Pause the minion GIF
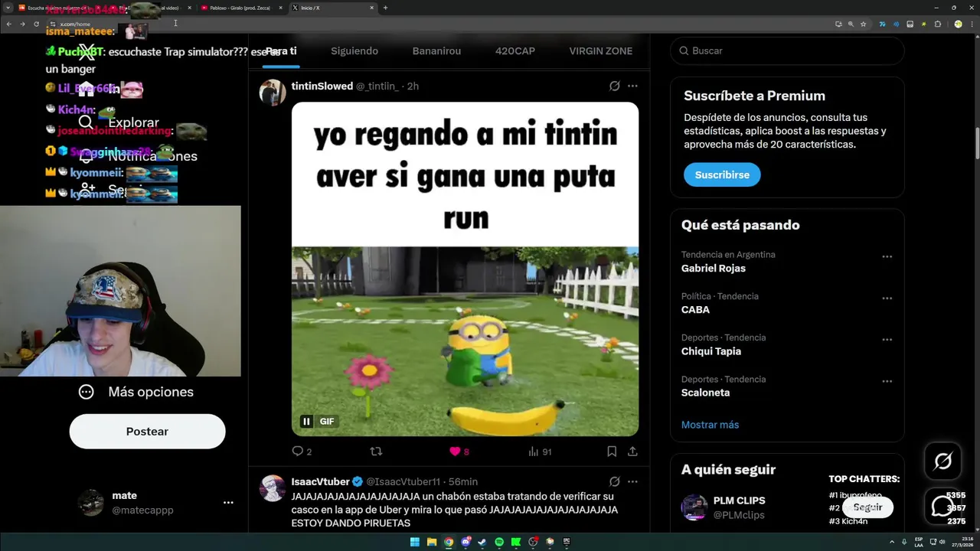 (x=306, y=422)
